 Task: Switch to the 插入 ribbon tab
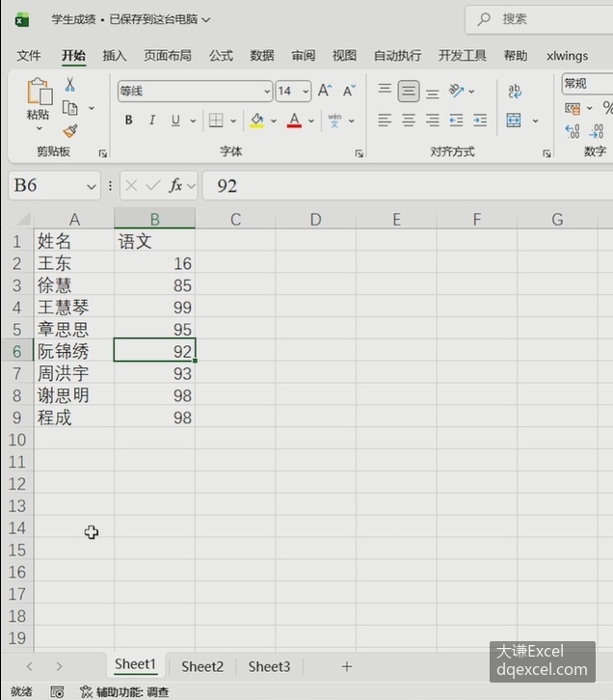(x=114, y=56)
